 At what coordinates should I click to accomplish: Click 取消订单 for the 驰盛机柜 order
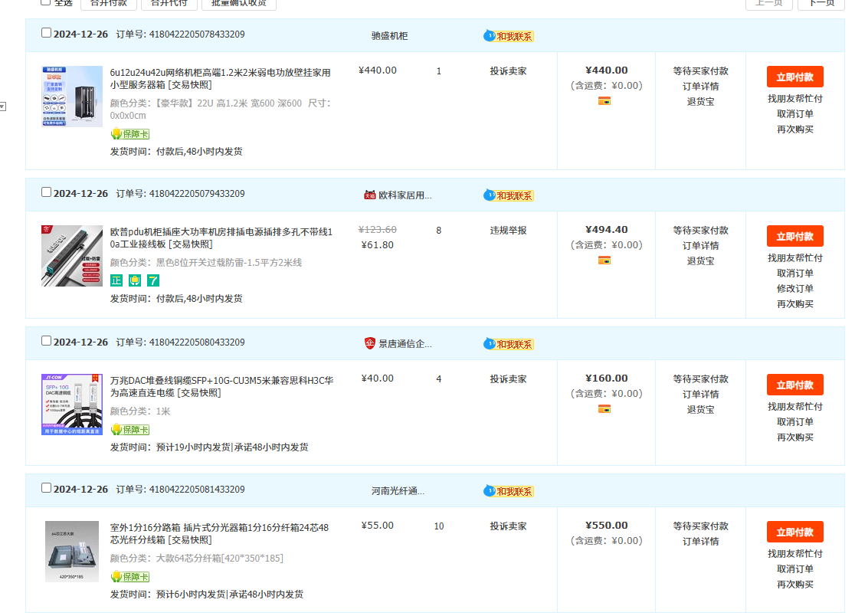pos(794,114)
